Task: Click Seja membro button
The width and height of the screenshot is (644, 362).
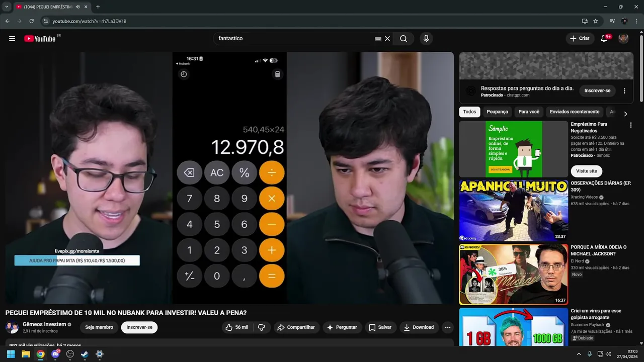Action: (x=99, y=327)
